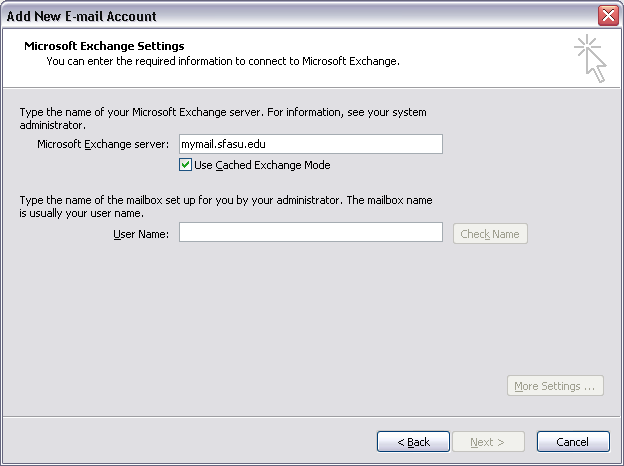Click the subtitle about connecting to Exchange
The image size is (624, 466).
(223, 61)
